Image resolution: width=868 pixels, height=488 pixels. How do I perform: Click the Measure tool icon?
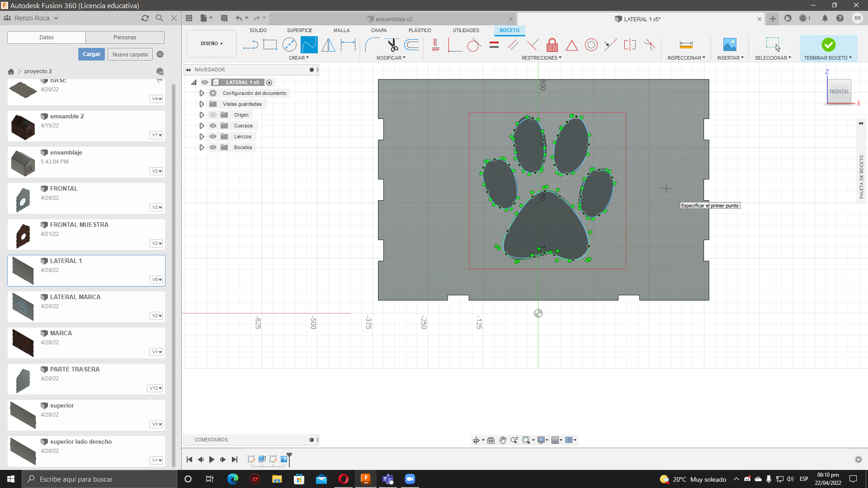[x=686, y=45]
